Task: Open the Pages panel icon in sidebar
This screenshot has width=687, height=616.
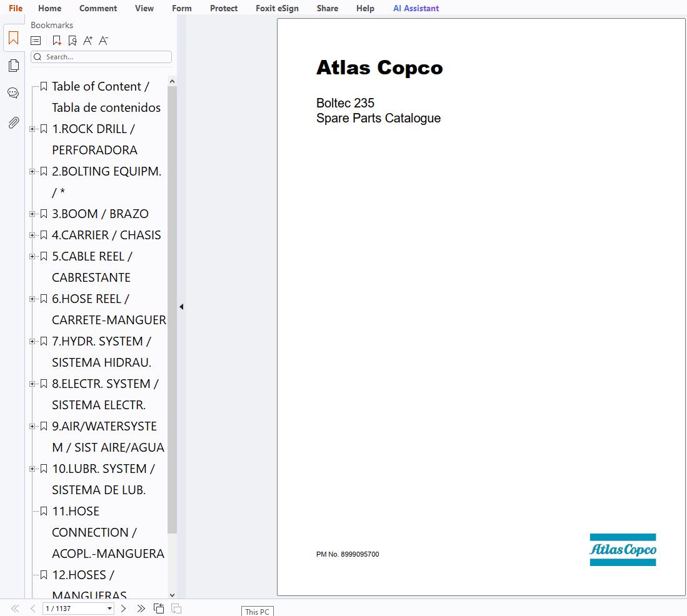Action: pos(14,65)
